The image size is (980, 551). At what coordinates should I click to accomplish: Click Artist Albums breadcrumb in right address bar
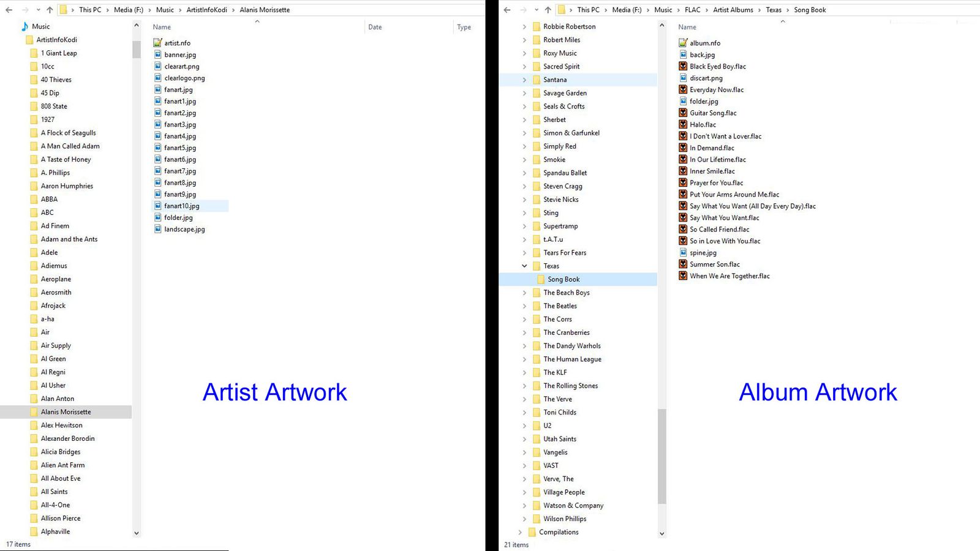pos(733,10)
